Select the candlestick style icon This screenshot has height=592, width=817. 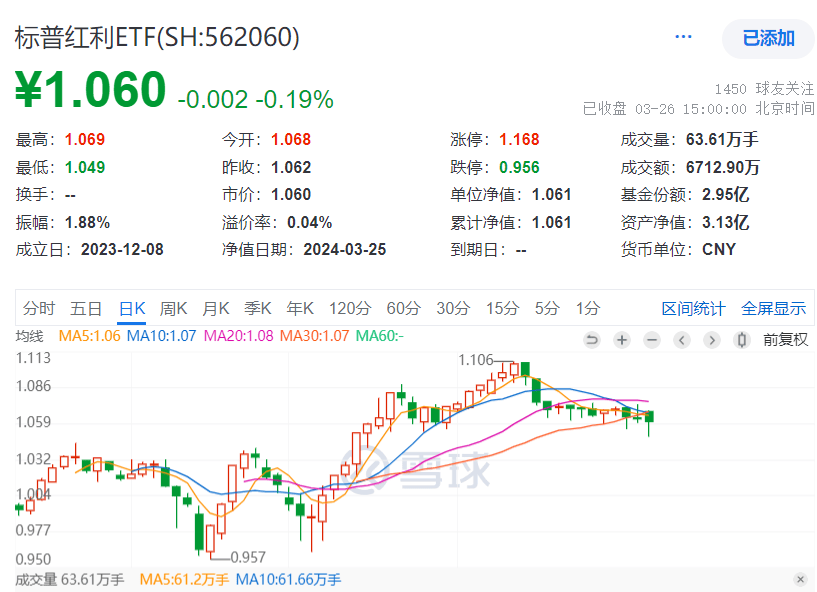coord(740,340)
